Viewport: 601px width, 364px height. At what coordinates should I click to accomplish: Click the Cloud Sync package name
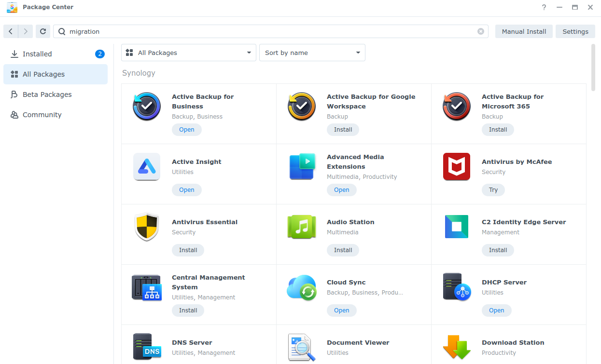347,283
